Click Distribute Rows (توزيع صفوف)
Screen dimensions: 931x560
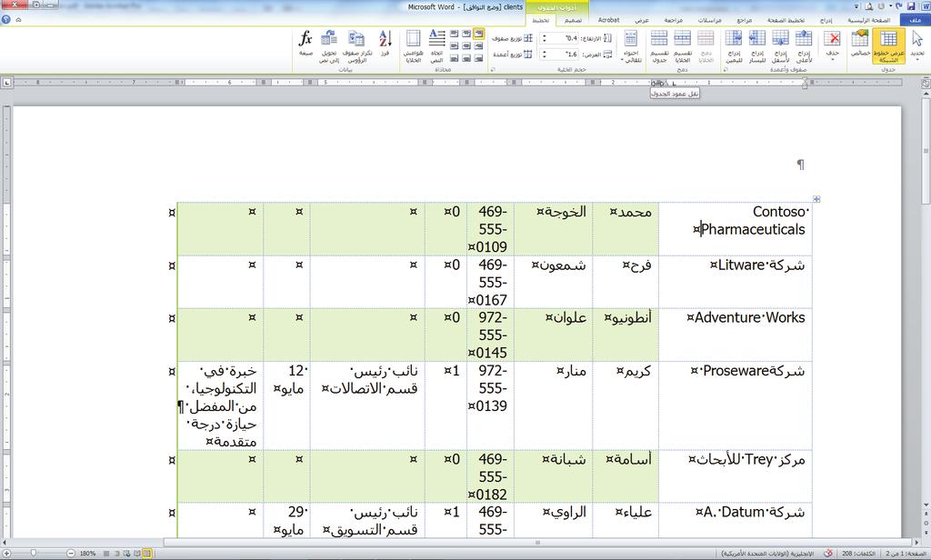tap(513, 38)
